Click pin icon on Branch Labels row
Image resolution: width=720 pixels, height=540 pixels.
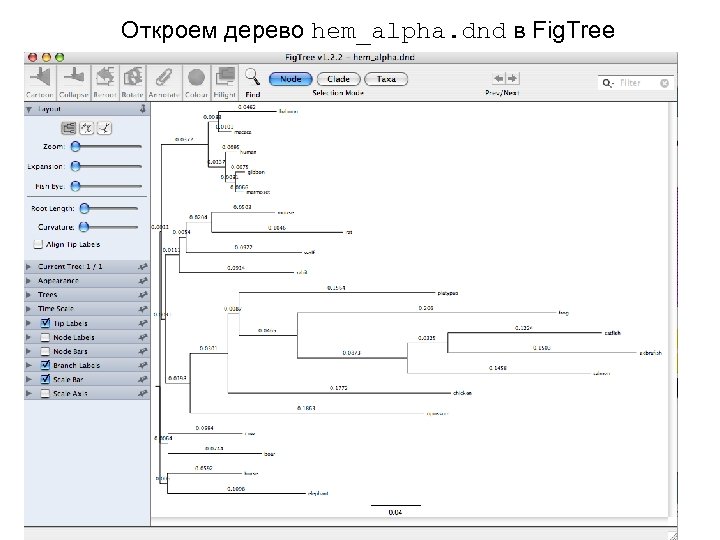(143, 366)
